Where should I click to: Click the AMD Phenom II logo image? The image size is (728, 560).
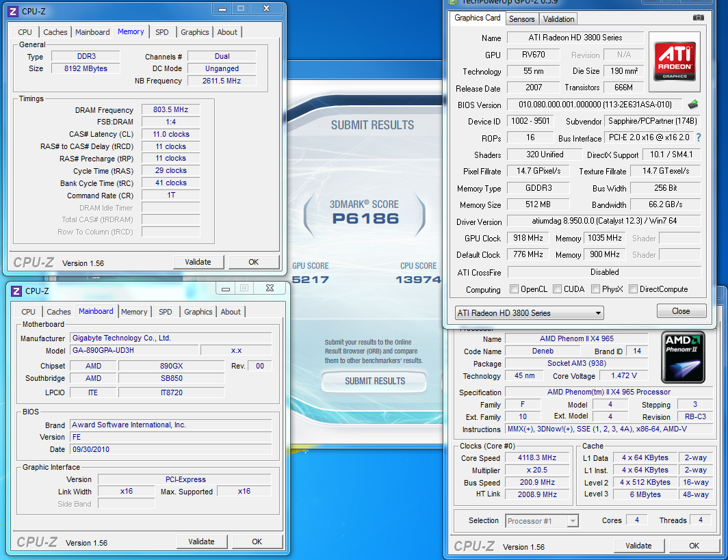683,357
